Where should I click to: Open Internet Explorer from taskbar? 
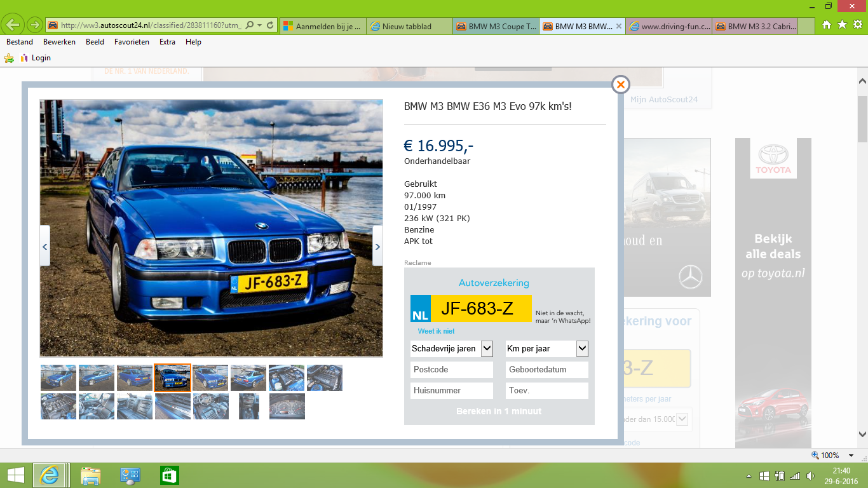point(48,475)
